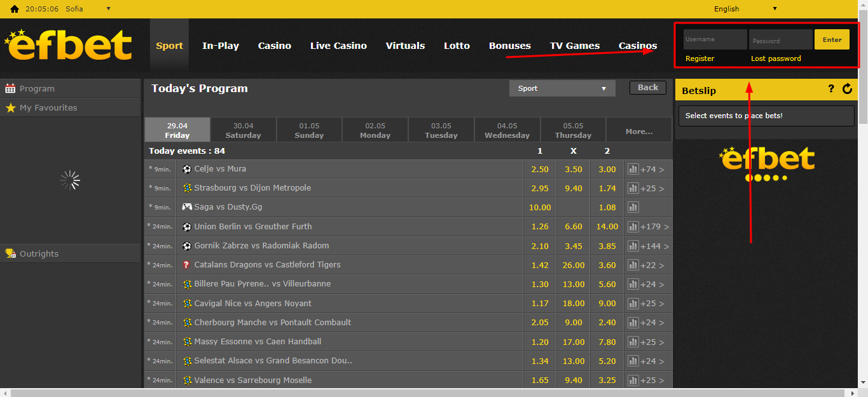Open the Sofia timezone dropdown
Image resolution: width=868 pixels, height=397 pixels.
(x=108, y=9)
